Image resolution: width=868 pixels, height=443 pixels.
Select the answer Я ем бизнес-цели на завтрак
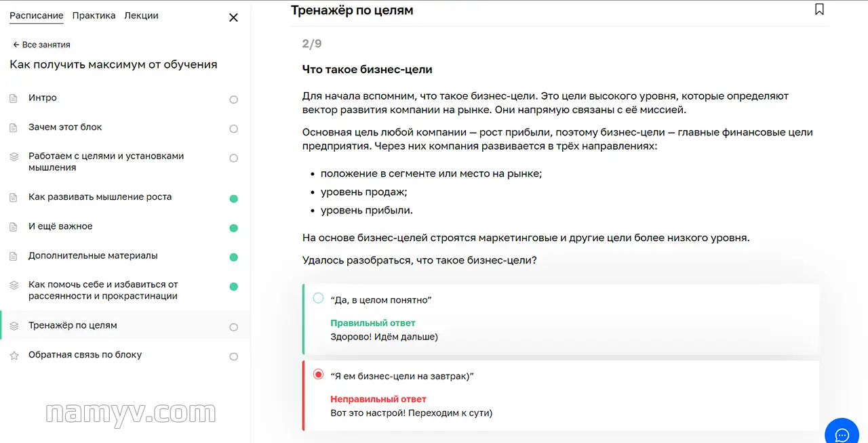pyautogui.click(x=317, y=374)
